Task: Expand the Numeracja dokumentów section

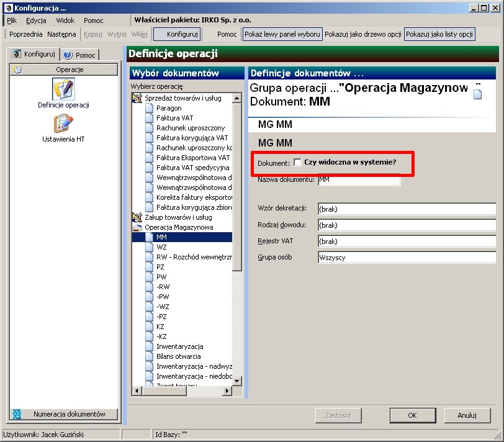Action: point(64,414)
